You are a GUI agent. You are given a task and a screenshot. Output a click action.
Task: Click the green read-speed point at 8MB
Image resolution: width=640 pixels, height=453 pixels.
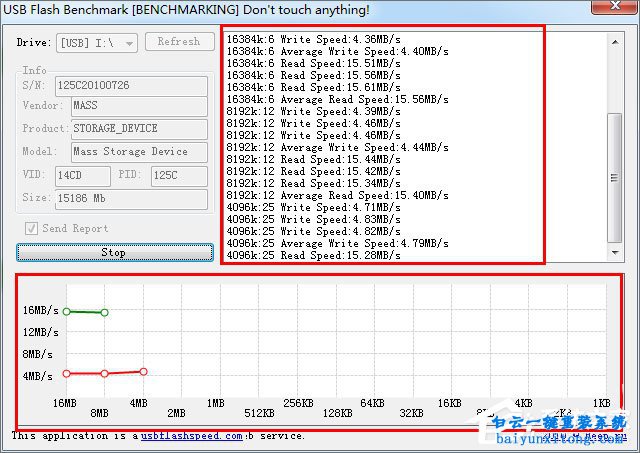pyautogui.click(x=104, y=313)
